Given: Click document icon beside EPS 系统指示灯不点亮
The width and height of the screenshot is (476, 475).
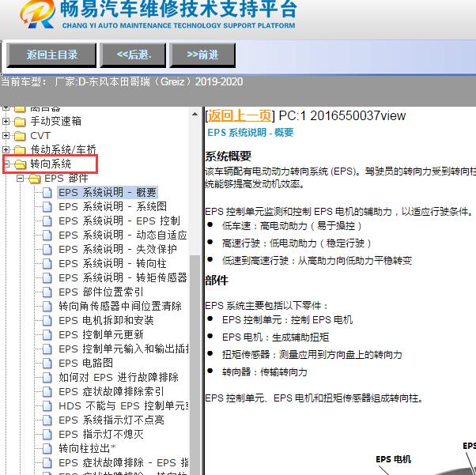Looking at the screenshot, I should click(x=47, y=420).
